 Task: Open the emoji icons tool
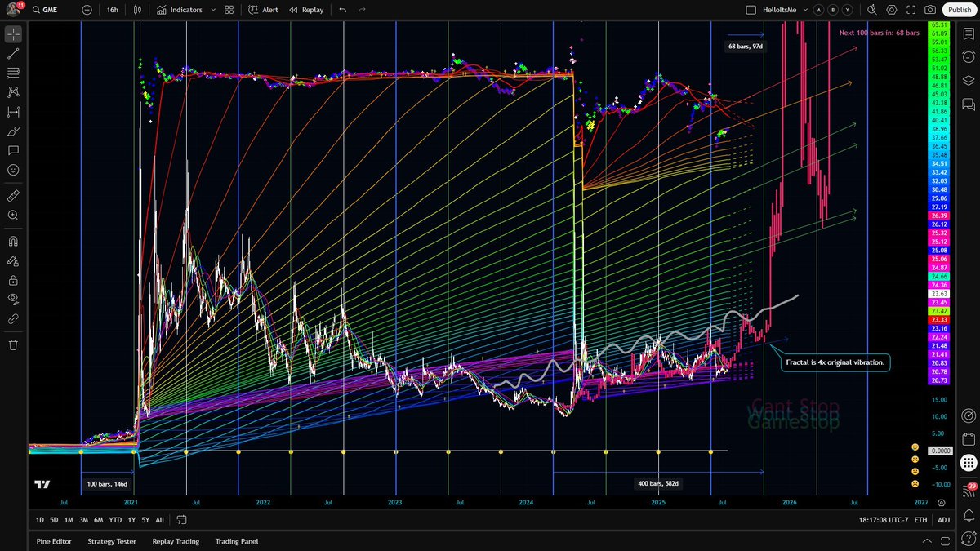[13, 171]
